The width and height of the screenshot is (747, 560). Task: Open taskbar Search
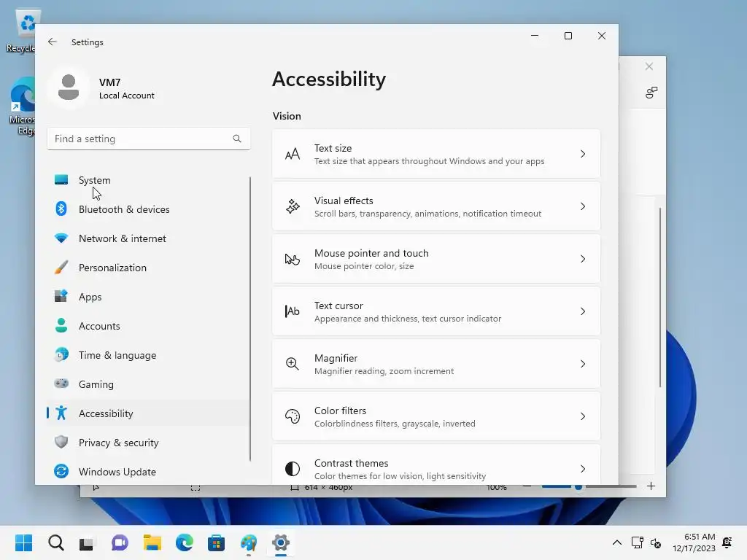coord(55,542)
